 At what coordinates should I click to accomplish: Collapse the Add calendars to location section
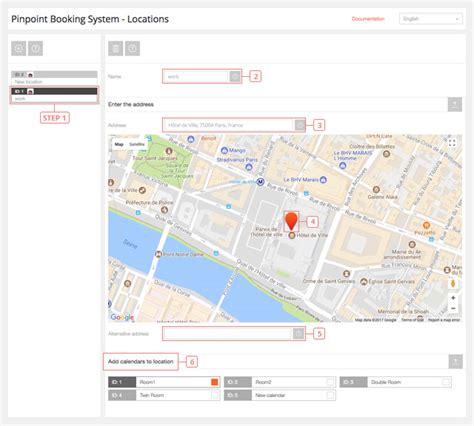pyautogui.click(x=456, y=361)
